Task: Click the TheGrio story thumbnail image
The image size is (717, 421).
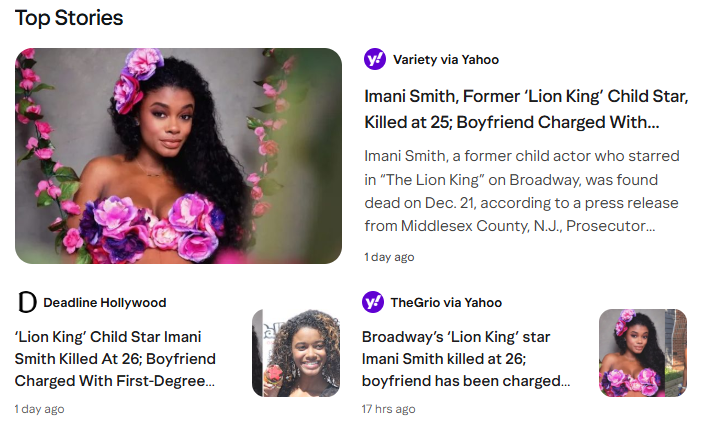Action: tap(642, 353)
